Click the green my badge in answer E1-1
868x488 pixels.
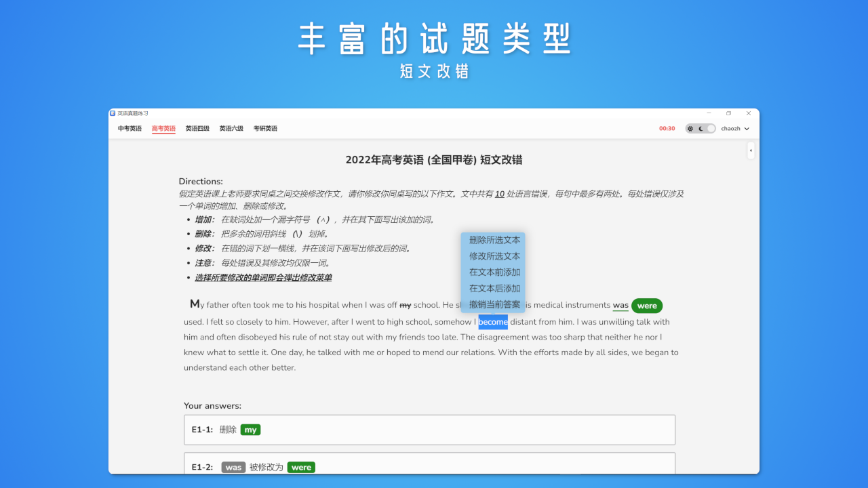pyautogui.click(x=250, y=430)
